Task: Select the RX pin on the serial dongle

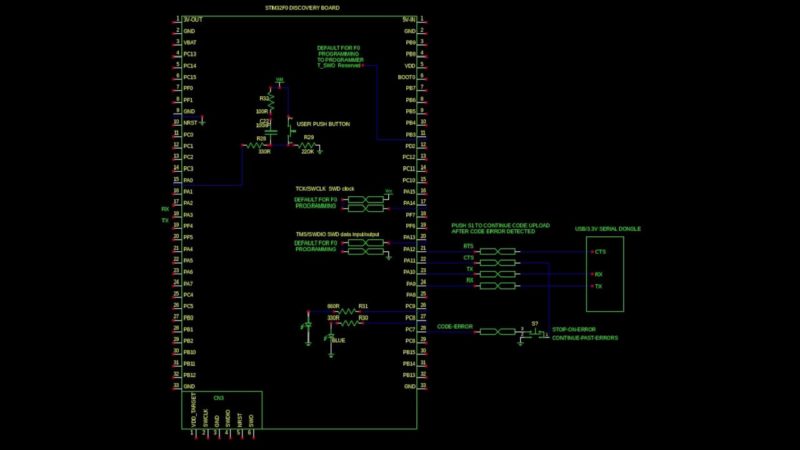Action: coord(598,274)
